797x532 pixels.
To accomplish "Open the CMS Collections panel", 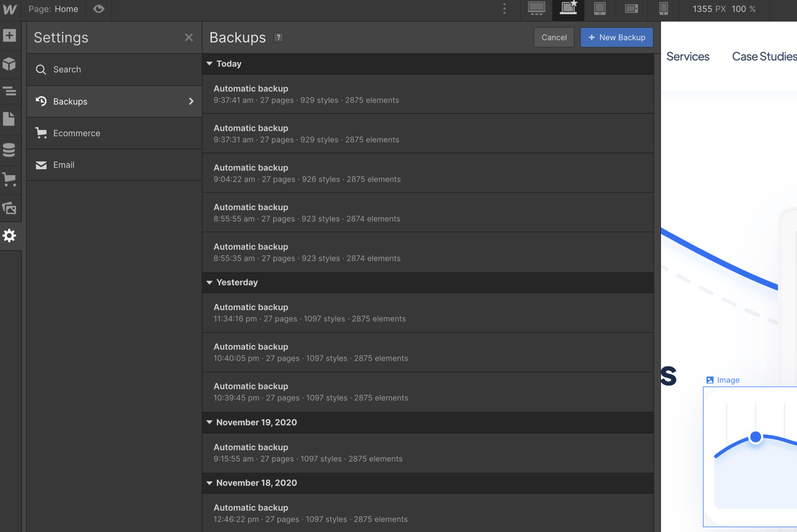I will [x=9, y=150].
